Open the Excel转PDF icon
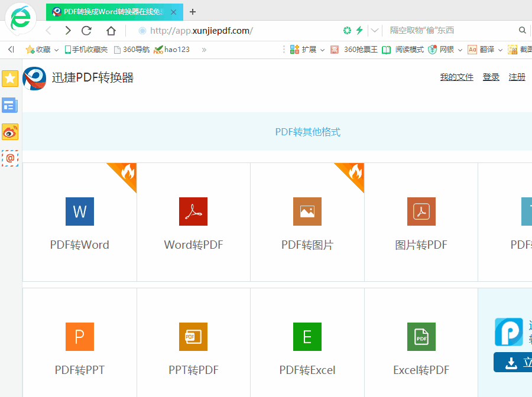The image size is (532, 397). coord(421,337)
